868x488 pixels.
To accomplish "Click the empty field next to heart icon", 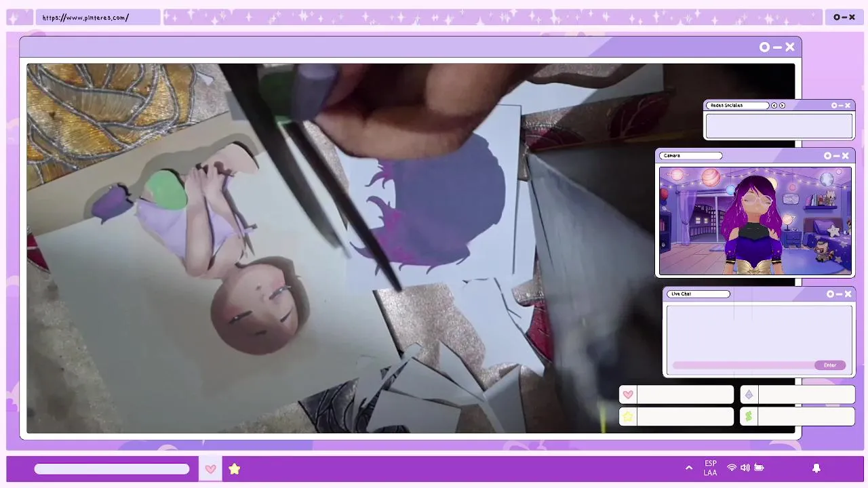I will 685,394.
